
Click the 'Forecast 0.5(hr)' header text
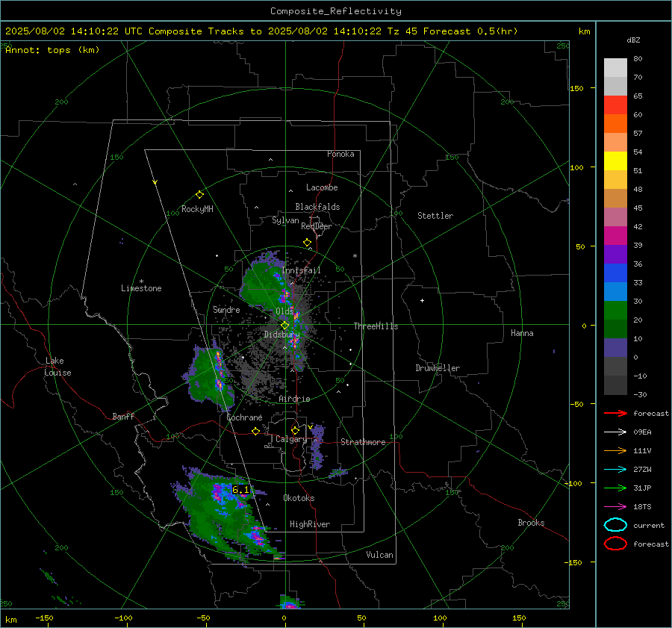[x=470, y=31]
